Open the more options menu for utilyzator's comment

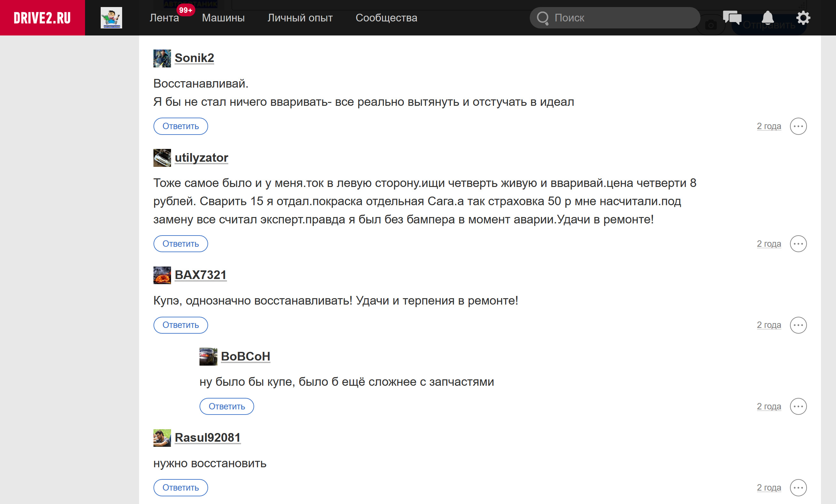pos(798,244)
